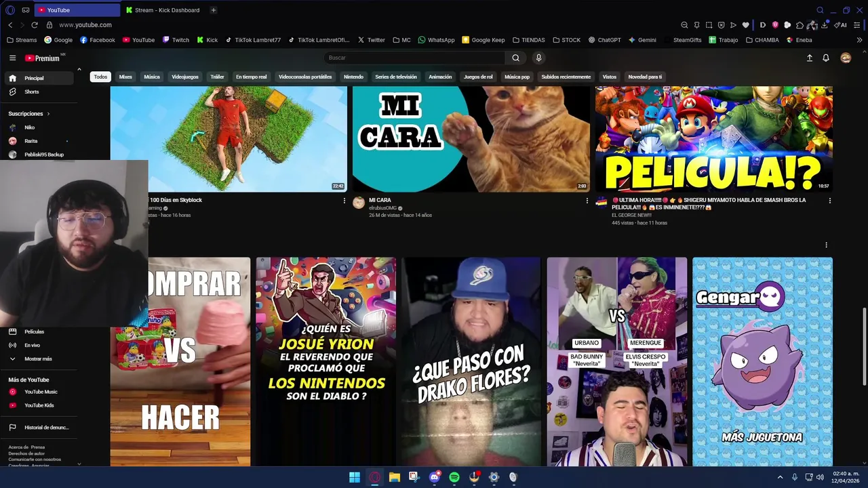Open the Google Keep bookmark

pos(484,40)
